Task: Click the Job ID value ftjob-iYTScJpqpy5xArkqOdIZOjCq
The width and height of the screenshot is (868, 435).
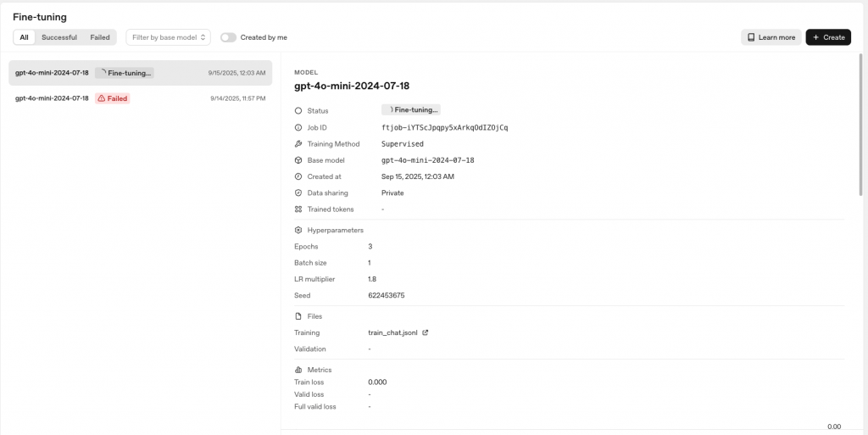Action: click(444, 128)
